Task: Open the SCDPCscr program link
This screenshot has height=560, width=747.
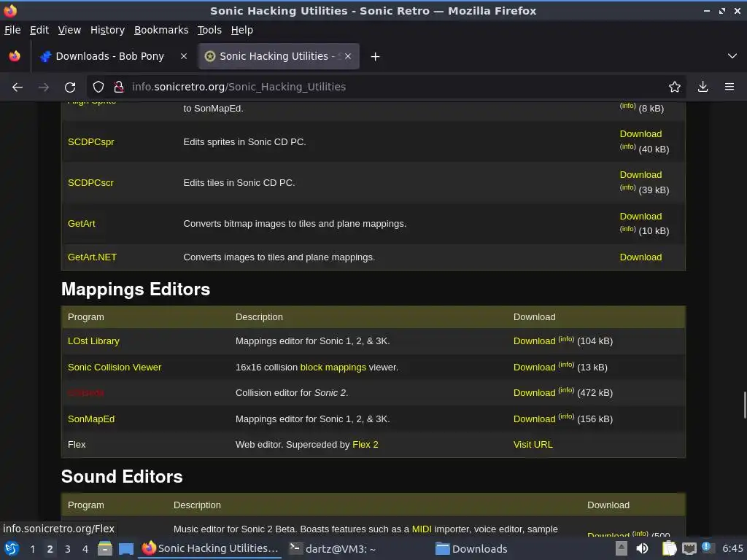Action: pyautogui.click(x=90, y=183)
